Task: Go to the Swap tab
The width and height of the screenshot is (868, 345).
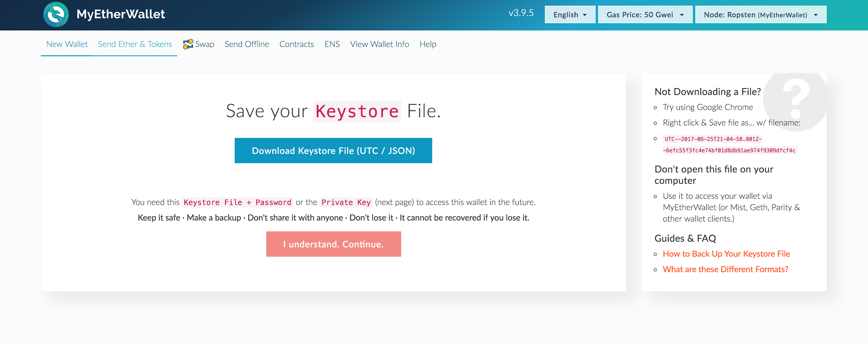Action: coord(199,44)
